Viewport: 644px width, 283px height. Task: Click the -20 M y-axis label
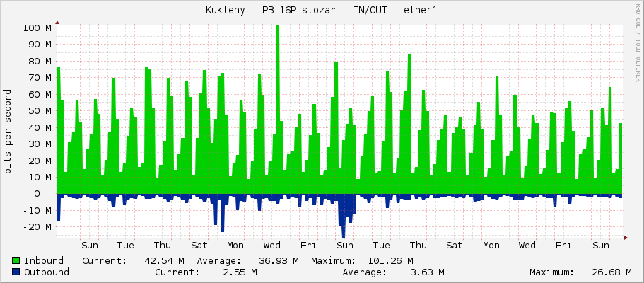pyautogui.click(x=37, y=227)
